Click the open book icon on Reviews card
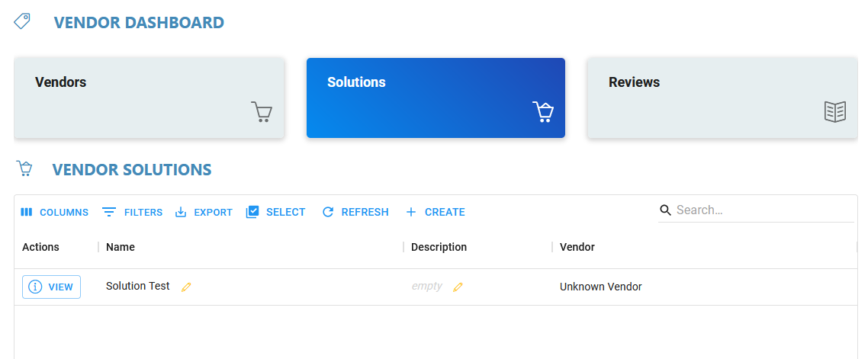 pos(835,112)
